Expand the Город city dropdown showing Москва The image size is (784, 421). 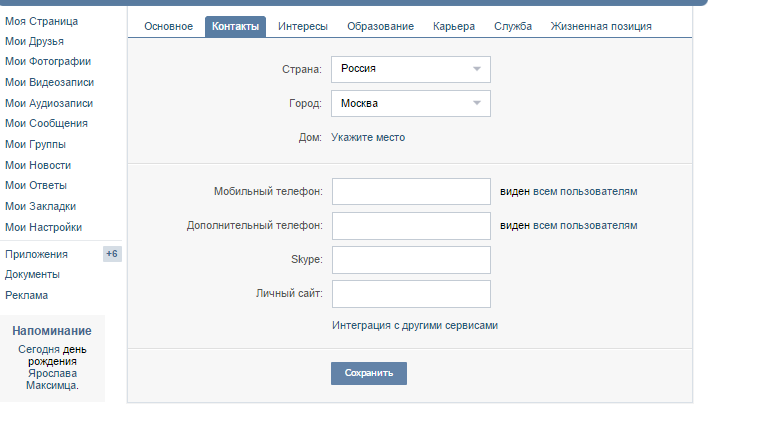coord(411,104)
